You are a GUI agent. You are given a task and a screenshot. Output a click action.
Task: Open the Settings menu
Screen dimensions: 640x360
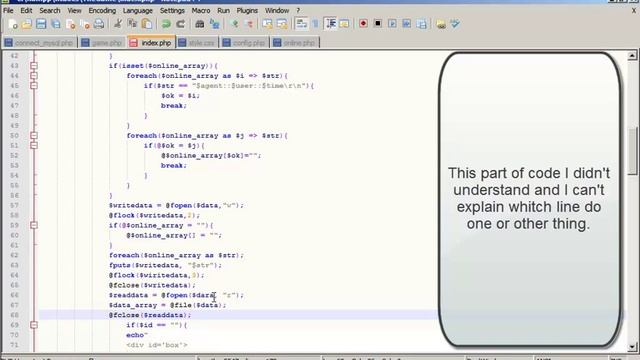pos(172,11)
